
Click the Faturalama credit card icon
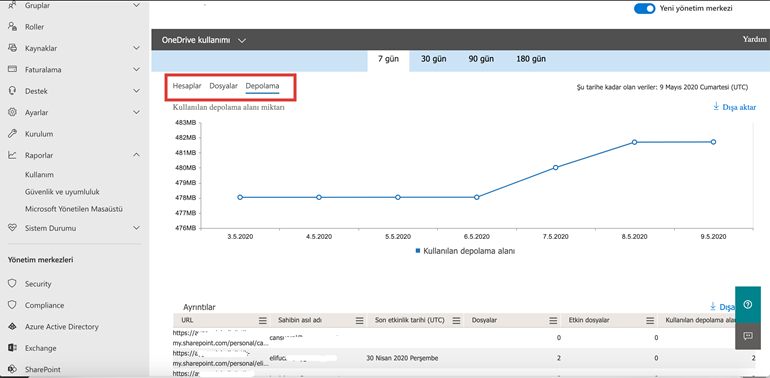tap(12, 69)
